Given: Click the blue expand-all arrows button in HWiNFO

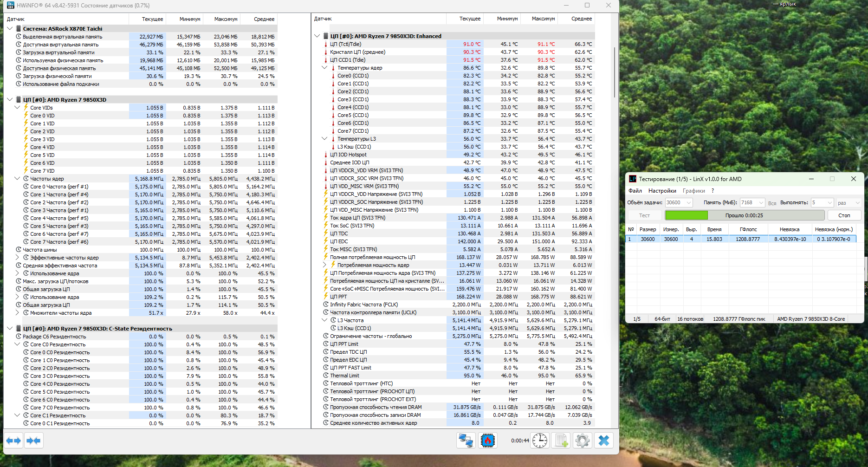Looking at the screenshot, I should click(x=13, y=441).
